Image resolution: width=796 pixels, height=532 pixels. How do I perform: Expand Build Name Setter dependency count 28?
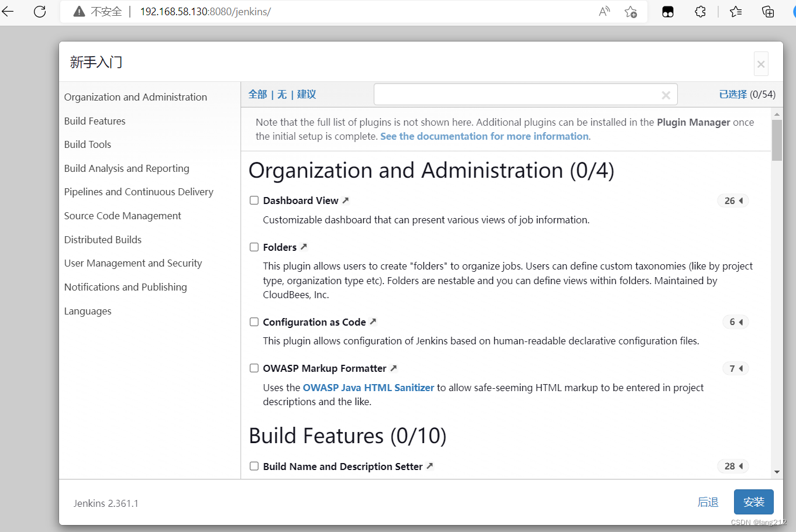coord(733,466)
